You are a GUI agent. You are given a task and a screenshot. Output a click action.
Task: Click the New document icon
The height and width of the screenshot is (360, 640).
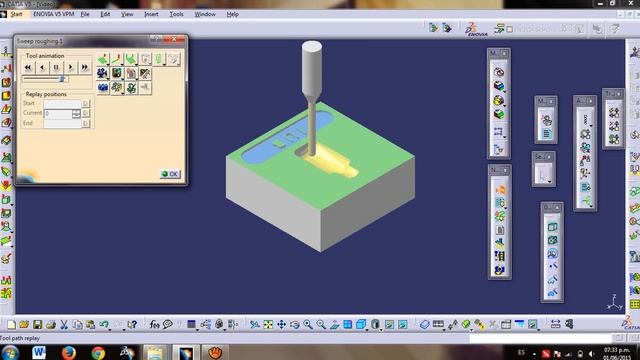(x=11, y=324)
